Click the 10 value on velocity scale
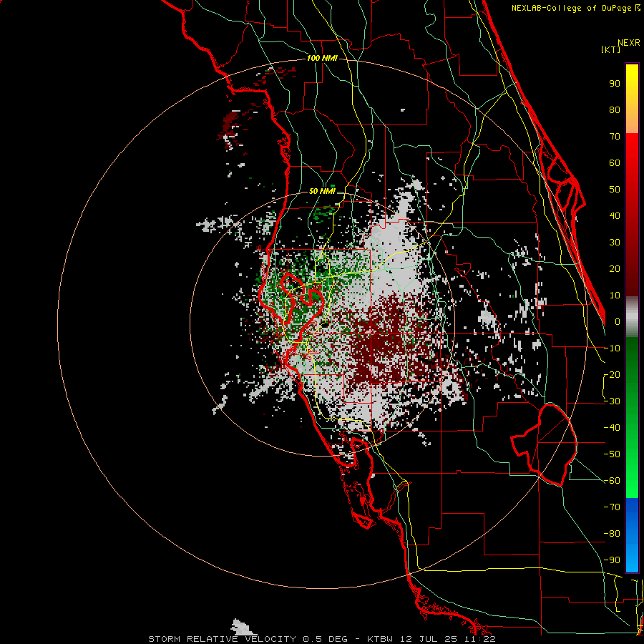This screenshot has height=644, width=644. click(x=615, y=296)
